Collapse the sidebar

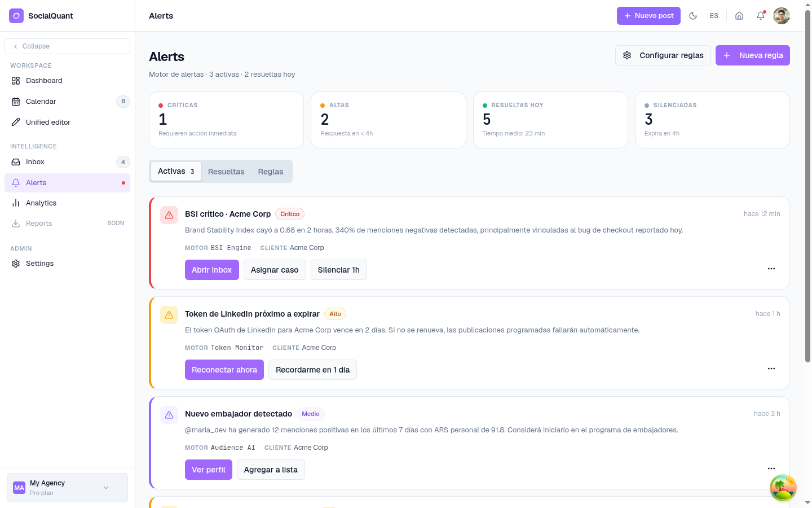pyautogui.click(x=67, y=46)
